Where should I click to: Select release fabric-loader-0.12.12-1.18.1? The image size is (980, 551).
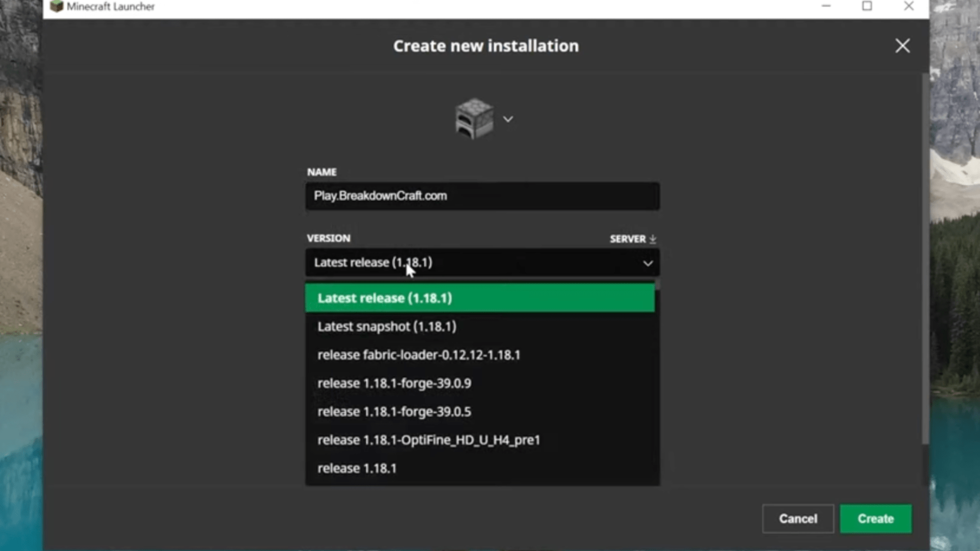tap(480, 355)
